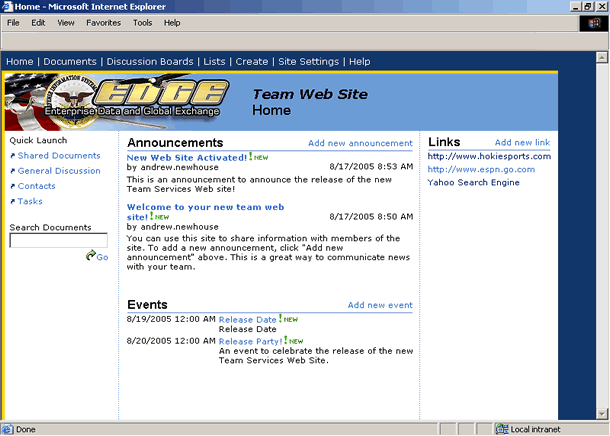Click Add new event
Image resolution: width=610 pixels, height=436 pixels.
click(380, 305)
